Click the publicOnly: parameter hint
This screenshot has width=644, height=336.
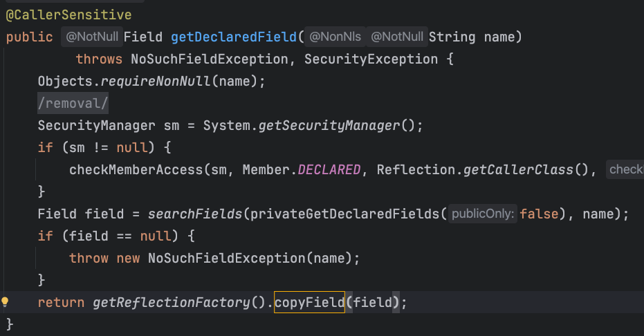483,214
